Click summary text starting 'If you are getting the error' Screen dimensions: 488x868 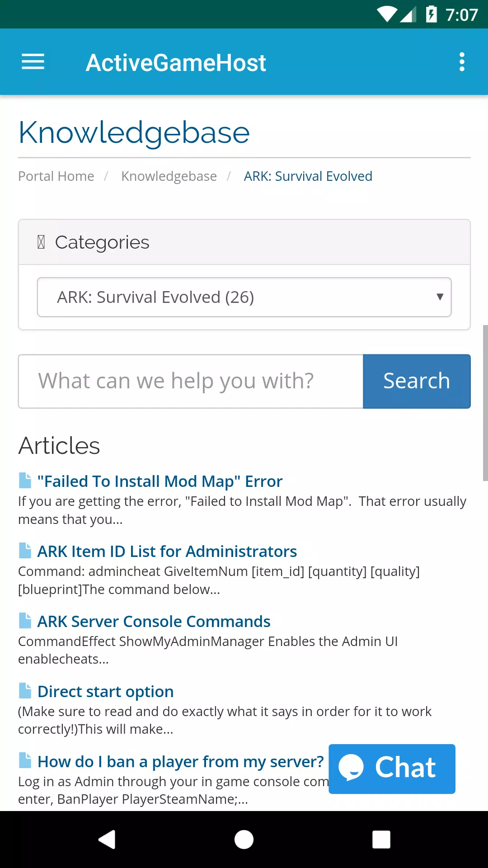tap(242, 510)
